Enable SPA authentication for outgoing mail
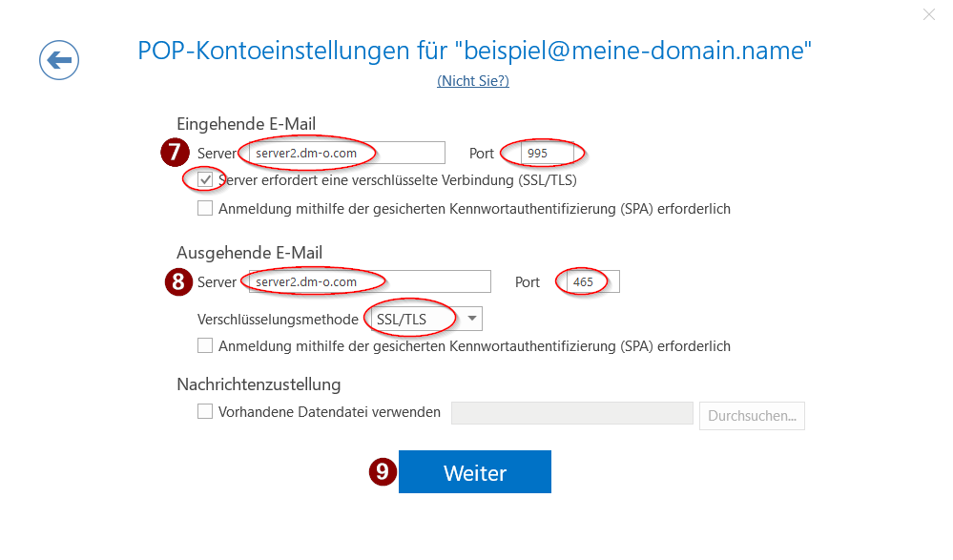This screenshot has height=560, width=953. [x=205, y=345]
